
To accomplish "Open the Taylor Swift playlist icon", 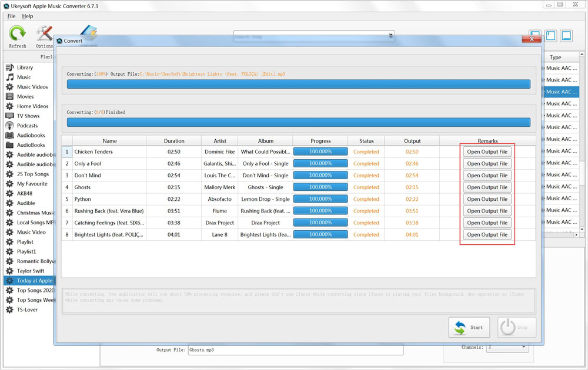I will click(10, 271).
